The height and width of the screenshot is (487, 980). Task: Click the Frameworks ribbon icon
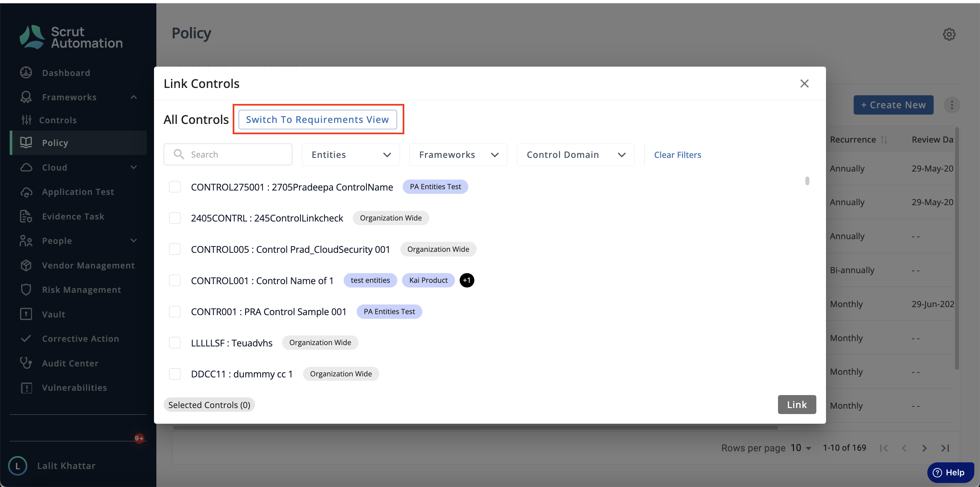(x=26, y=97)
